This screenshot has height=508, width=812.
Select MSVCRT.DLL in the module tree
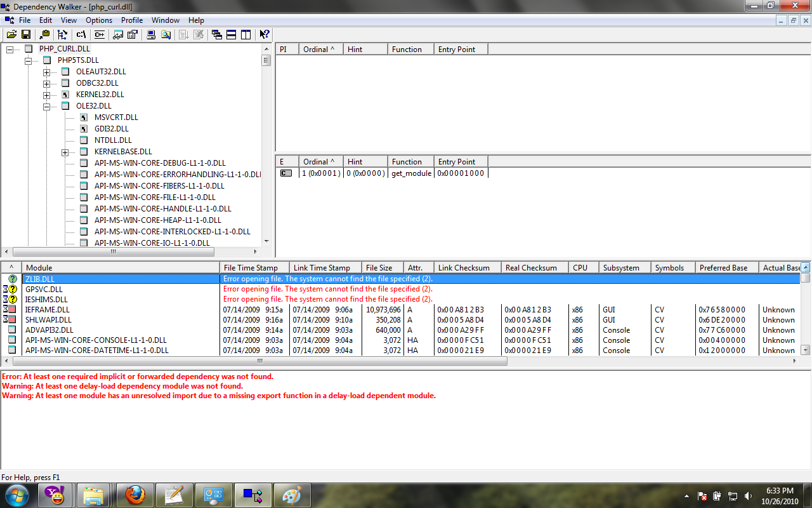pyautogui.click(x=116, y=117)
